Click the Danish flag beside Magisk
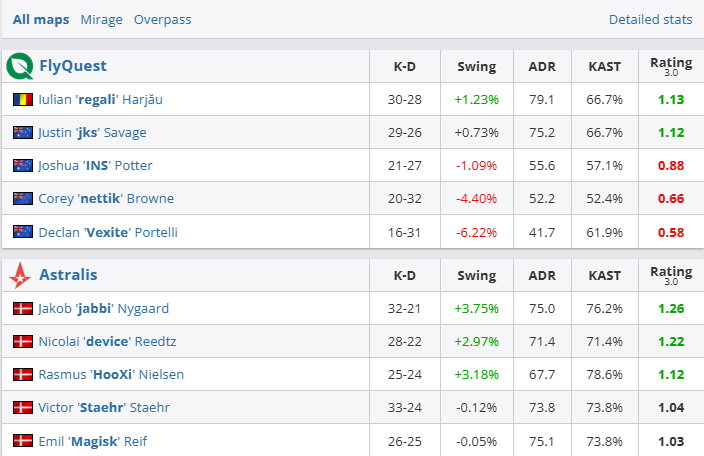Viewport: 704px width, 456px height. (x=23, y=440)
